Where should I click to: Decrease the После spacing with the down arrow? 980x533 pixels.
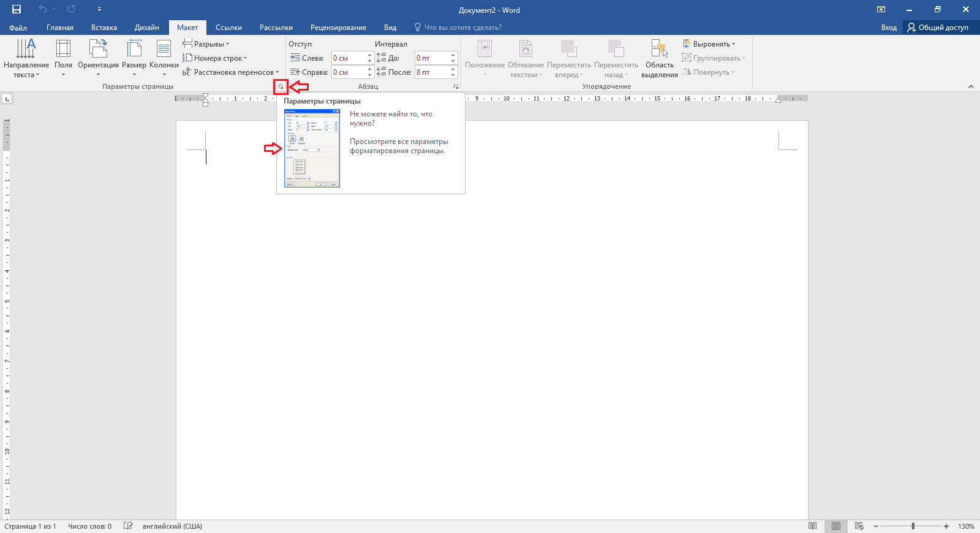point(453,75)
